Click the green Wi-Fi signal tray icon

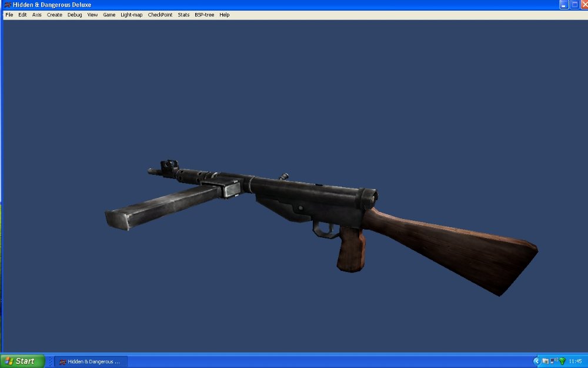click(x=562, y=362)
